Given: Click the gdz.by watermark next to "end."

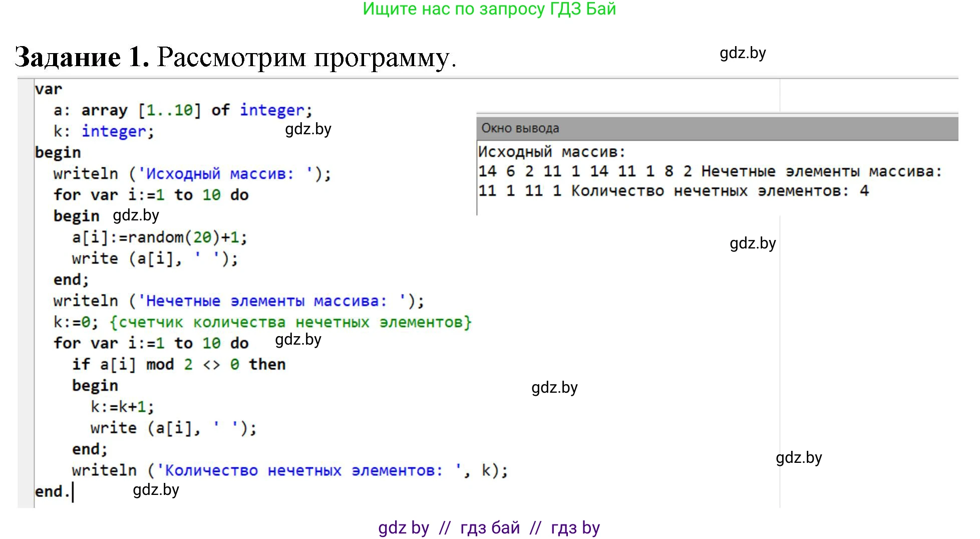Looking at the screenshot, I should (156, 490).
